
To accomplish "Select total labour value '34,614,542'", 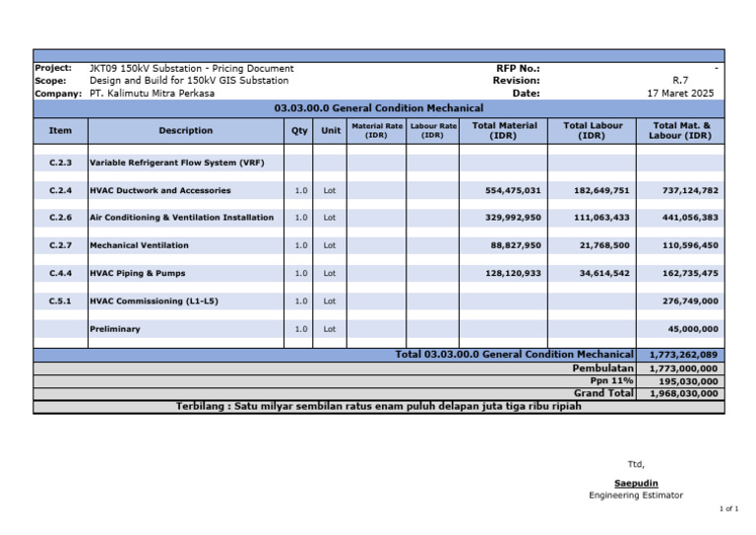I will (x=604, y=274).
